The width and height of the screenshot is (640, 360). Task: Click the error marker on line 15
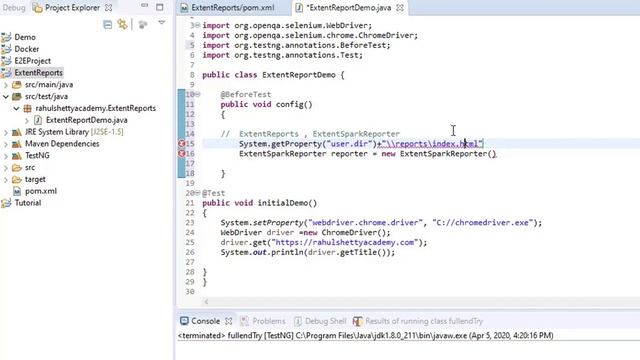point(182,144)
